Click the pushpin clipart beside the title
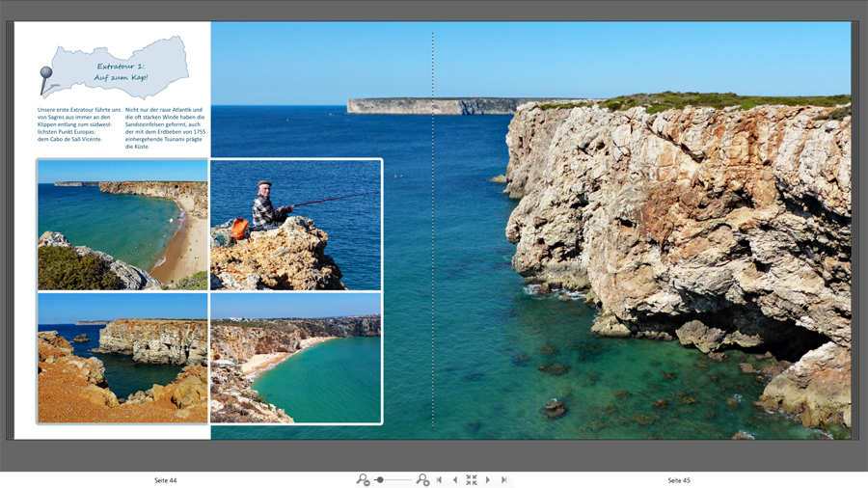The height and width of the screenshot is (488, 868). [x=44, y=79]
